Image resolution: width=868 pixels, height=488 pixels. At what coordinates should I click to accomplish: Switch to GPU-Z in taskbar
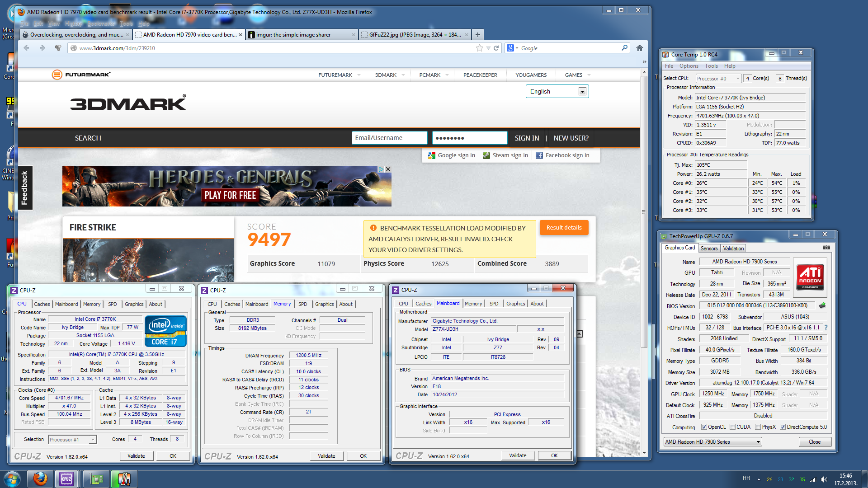coord(96,479)
